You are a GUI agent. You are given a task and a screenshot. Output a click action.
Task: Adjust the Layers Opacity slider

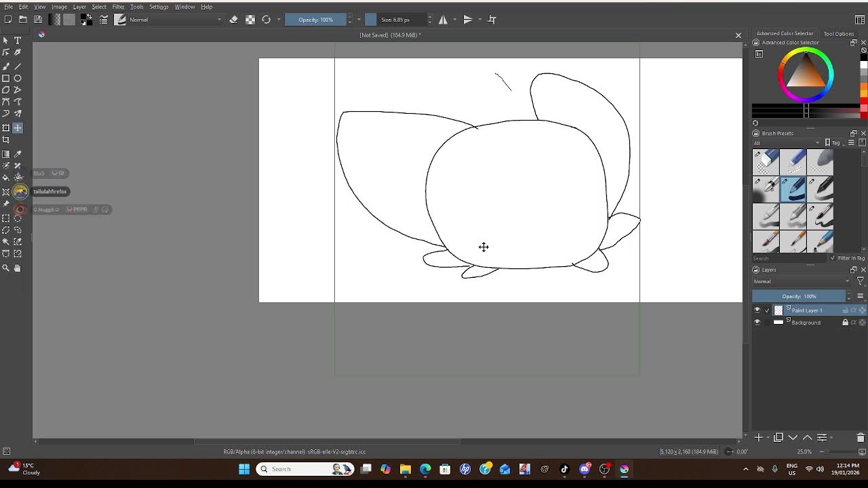click(800, 296)
